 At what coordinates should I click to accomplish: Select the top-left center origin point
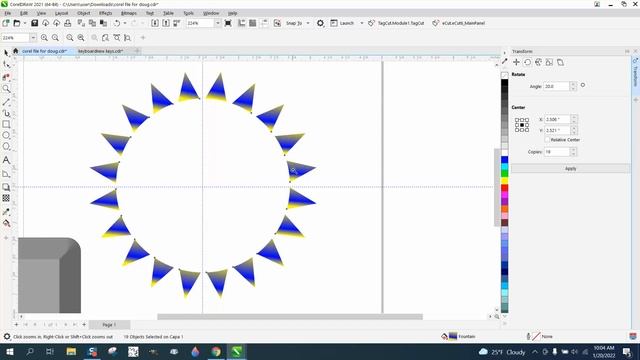click(x=517, y=120)
